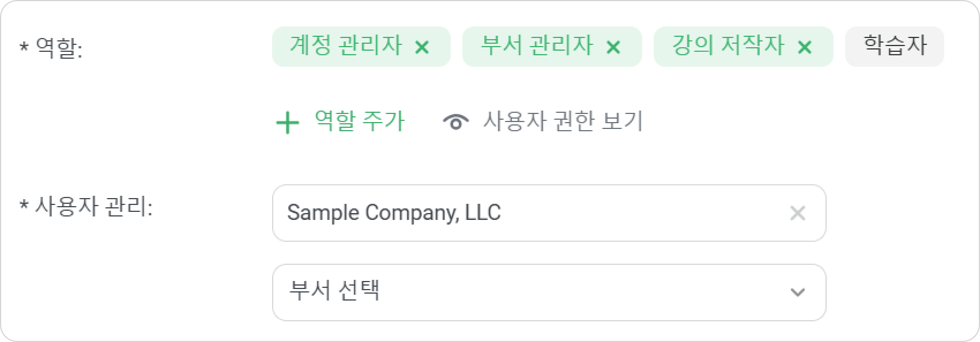
Task: Remove the 부서 관리자 role tag
Action: point(613,47)
